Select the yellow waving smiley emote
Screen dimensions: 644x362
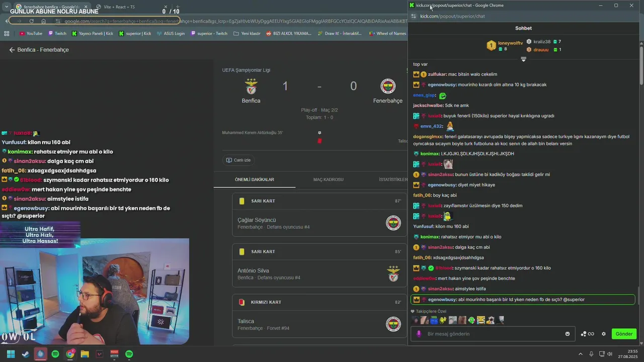click(443, 320)
